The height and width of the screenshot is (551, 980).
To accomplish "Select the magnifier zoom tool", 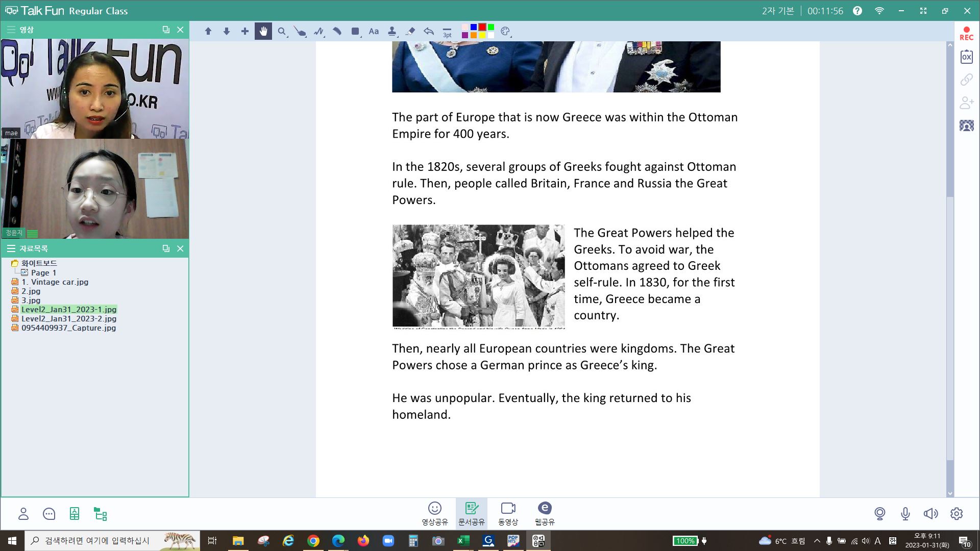I will tap(282, 31).
